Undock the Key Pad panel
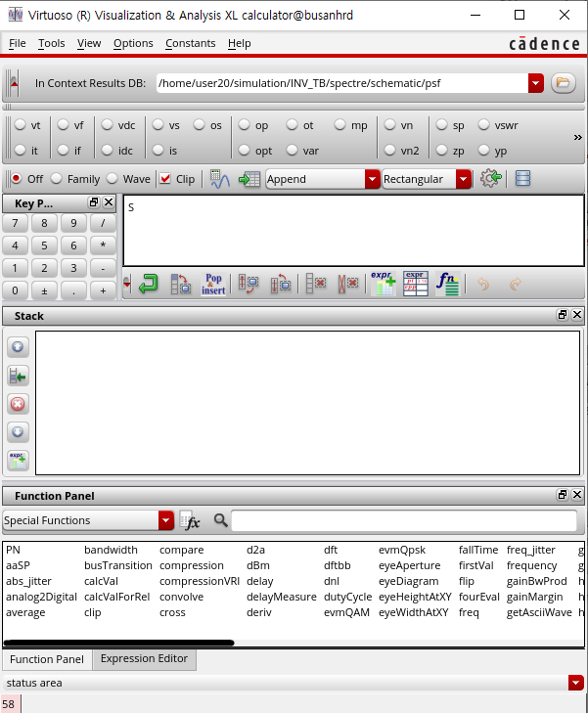Image resolution: width=588 pixels, height=713 pixels. [94, 202]
